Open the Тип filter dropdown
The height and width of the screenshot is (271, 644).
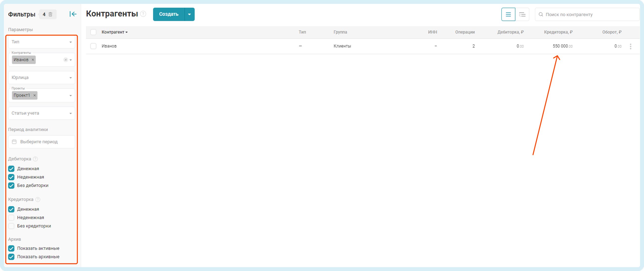point(42,42)
